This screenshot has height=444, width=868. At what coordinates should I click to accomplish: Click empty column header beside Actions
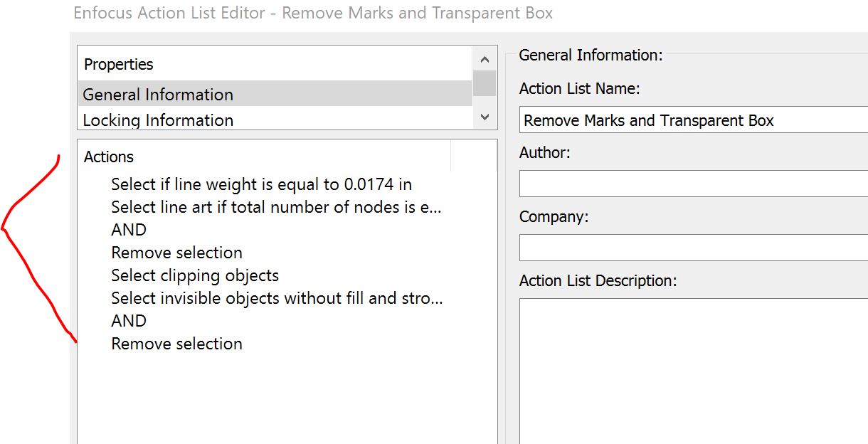[x=473, y=157]
